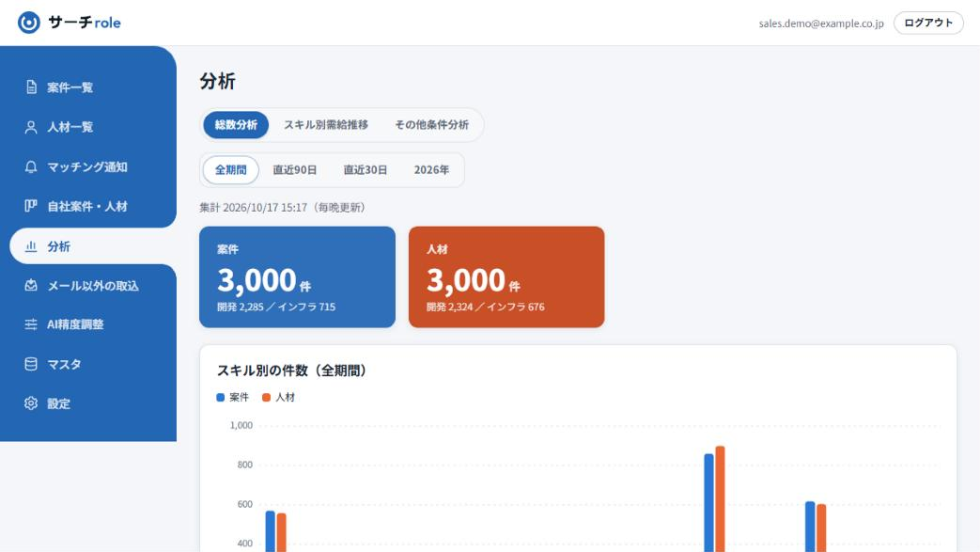980x552 pixels.
Task: Toggle the 人材 legend orange swatch
Action: click(x=266, y=398)
